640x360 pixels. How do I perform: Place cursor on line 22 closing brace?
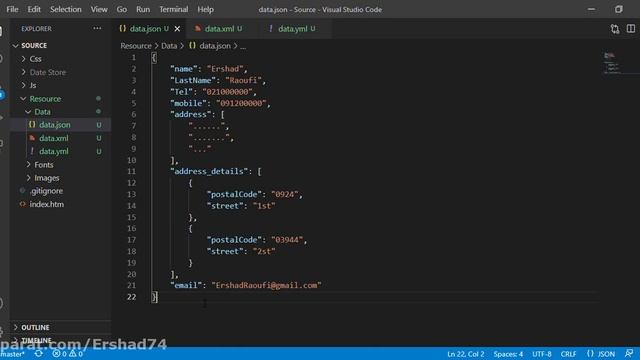coord(154,297)
